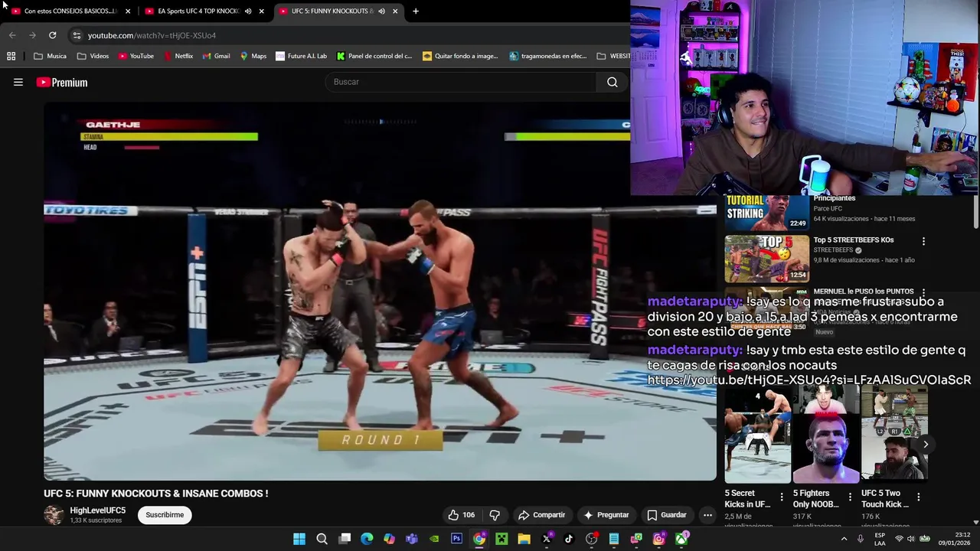This screenshot has height=551, width=980.
Task: Open Minecraft from the taskbar
Action: coord(501,539)
